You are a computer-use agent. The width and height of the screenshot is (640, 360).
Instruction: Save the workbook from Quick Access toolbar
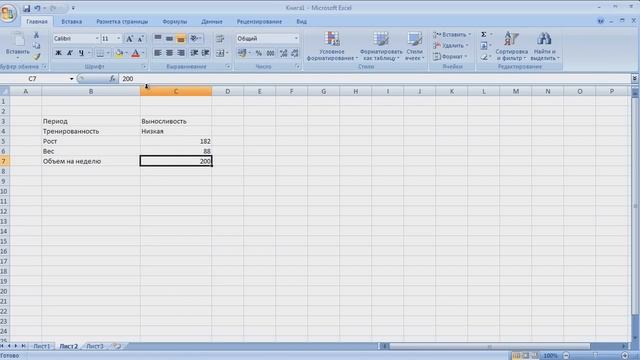[x=27, y=8]
